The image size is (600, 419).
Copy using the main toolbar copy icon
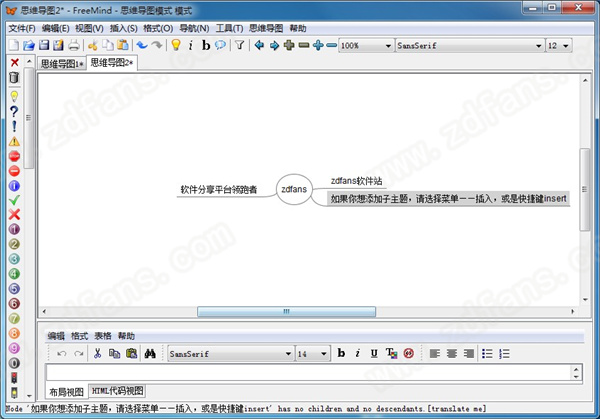108,45
